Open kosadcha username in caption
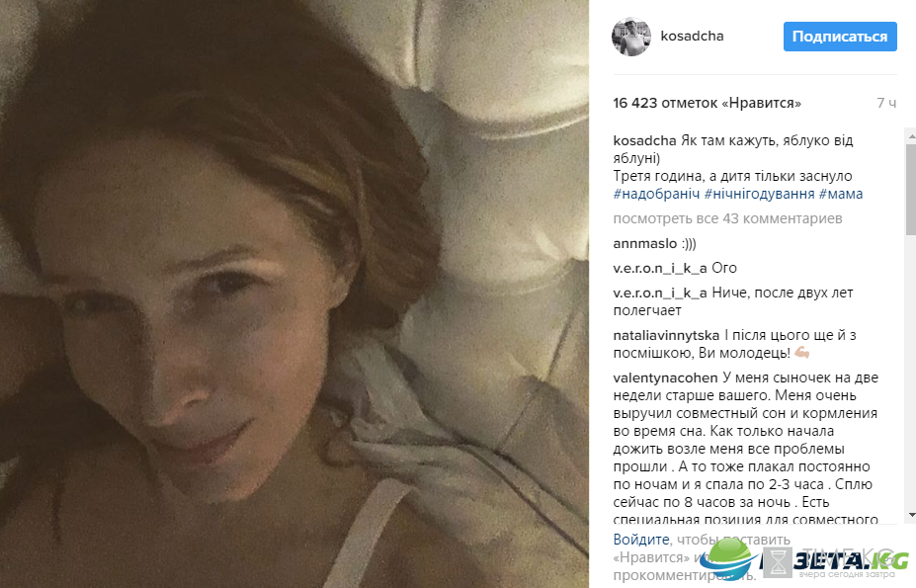Image resolution: width=916 pixels, height=588 pixels. [x=644, y=141]
